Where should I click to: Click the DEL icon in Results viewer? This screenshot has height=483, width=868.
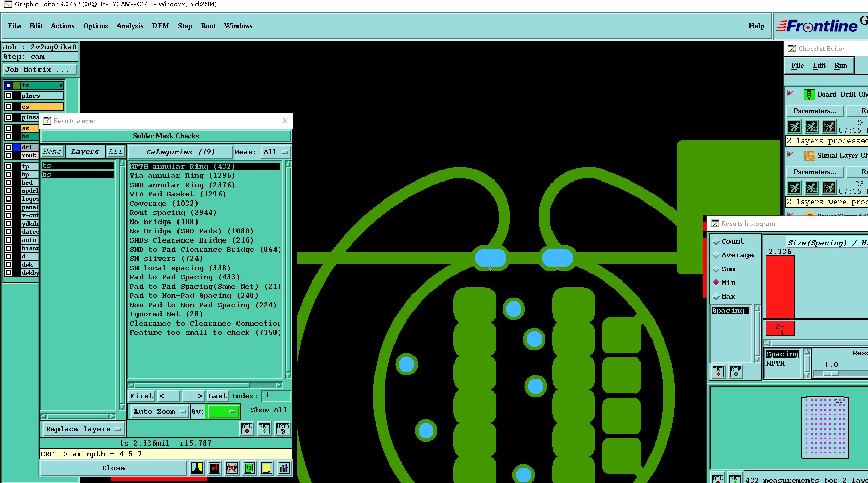[247, 429]
